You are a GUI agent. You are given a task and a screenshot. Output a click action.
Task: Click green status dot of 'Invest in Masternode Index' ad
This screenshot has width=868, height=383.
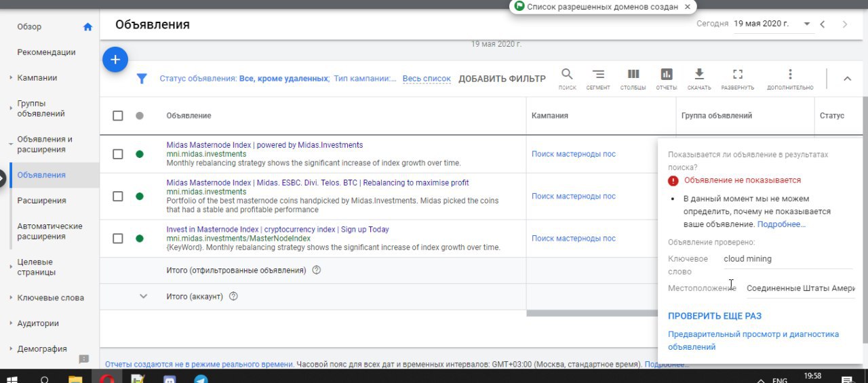(140, 238)
